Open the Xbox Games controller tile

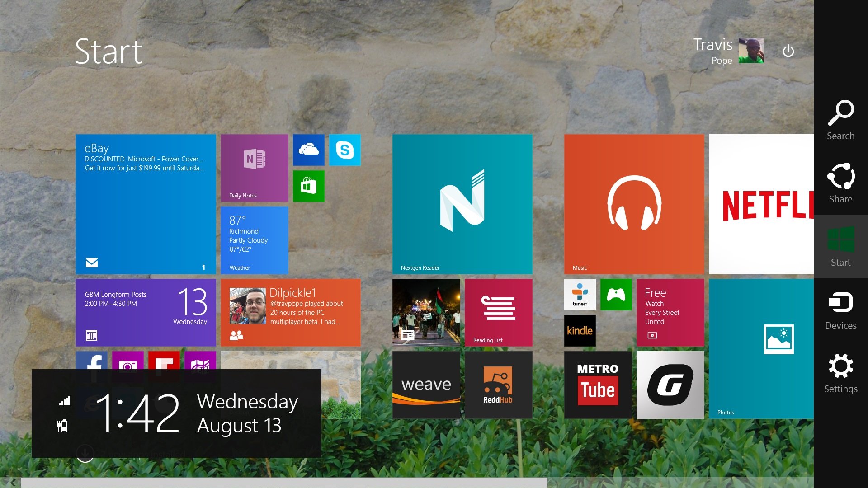coord(616,295)
